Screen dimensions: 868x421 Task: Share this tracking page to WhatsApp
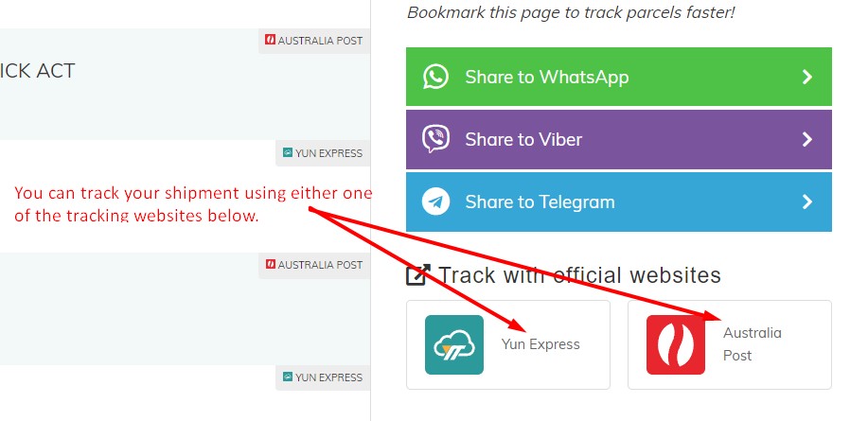619,77
